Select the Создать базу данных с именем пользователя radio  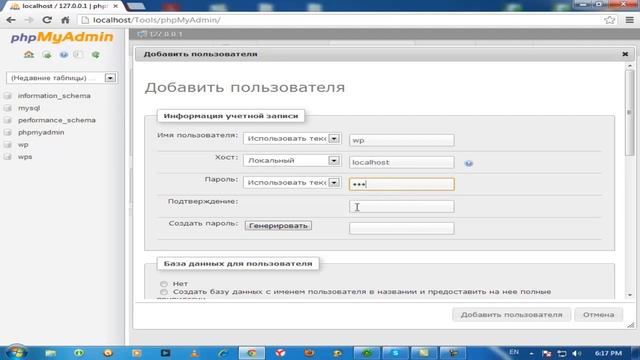point(164,292)
